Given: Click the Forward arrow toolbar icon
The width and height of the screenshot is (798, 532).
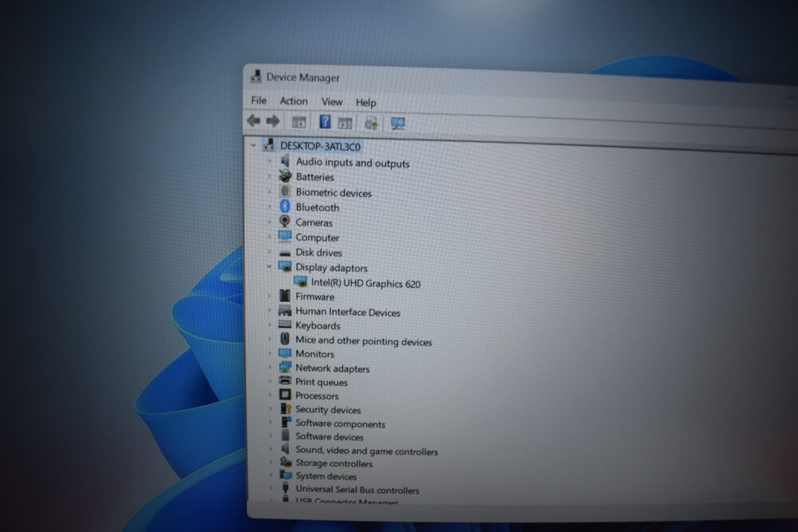Looking at the screenshot, I should pos(273,121).
